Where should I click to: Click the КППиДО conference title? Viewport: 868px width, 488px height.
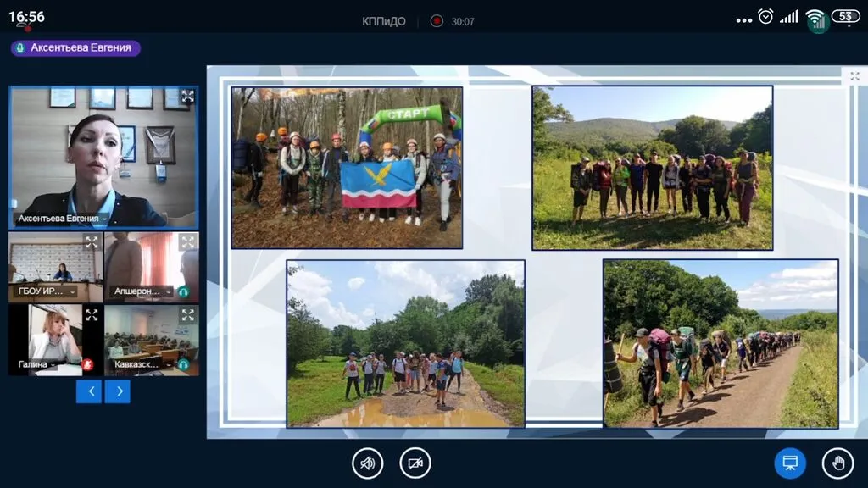(x=383, y=21)
